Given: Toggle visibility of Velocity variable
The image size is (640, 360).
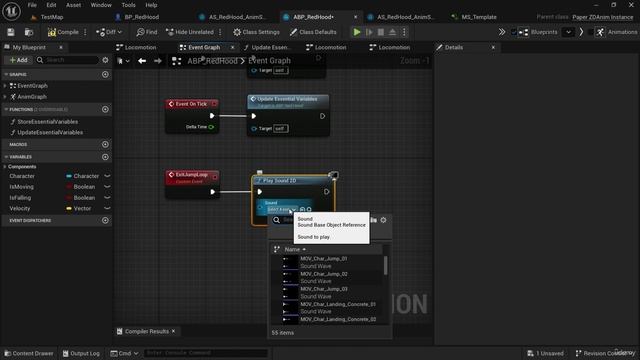Looking at the screenshot, I should pyautogui.click(x=107, y=208).
